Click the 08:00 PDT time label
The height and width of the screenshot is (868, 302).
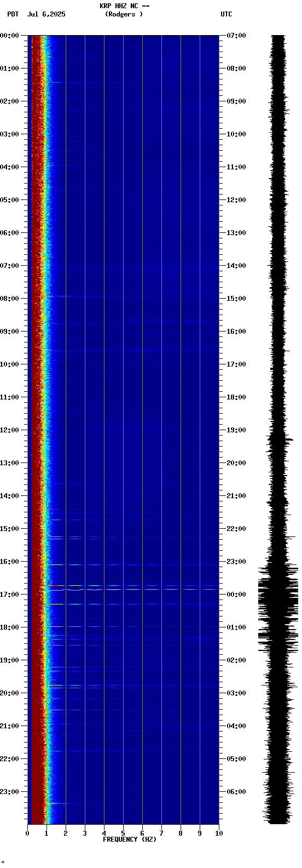coord(9,299)
